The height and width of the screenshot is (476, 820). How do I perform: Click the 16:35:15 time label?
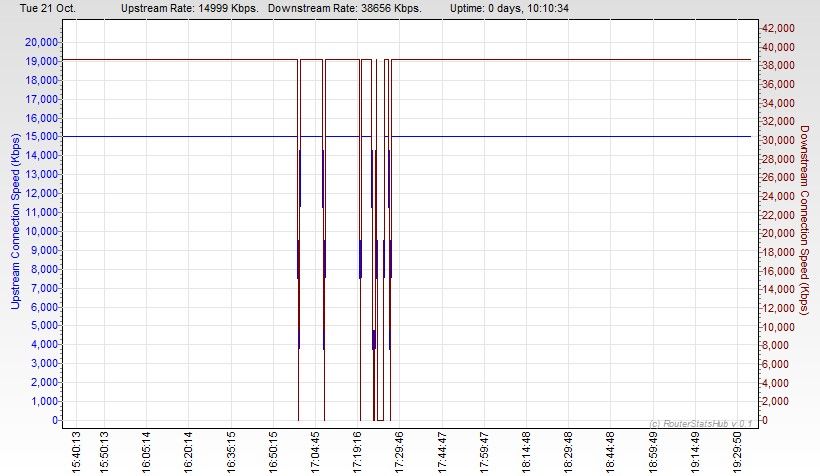click(x=231, y=452)
